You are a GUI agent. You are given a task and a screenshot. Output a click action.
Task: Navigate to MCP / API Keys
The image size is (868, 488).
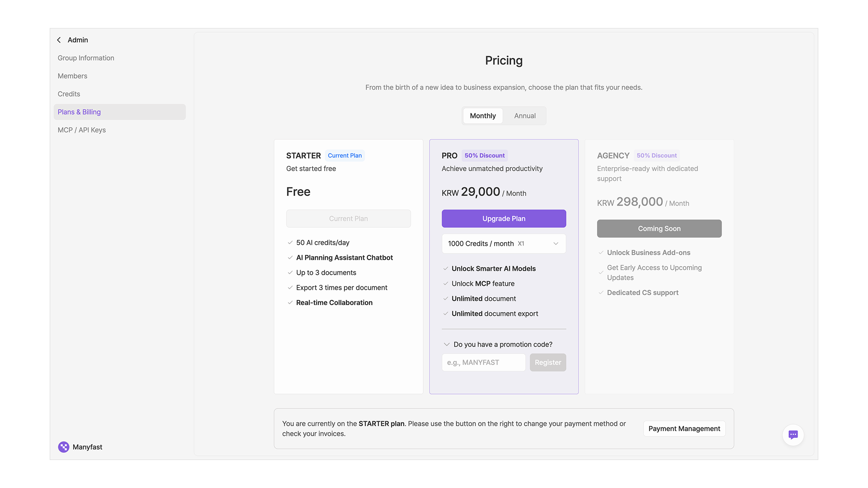coord(82,130)
